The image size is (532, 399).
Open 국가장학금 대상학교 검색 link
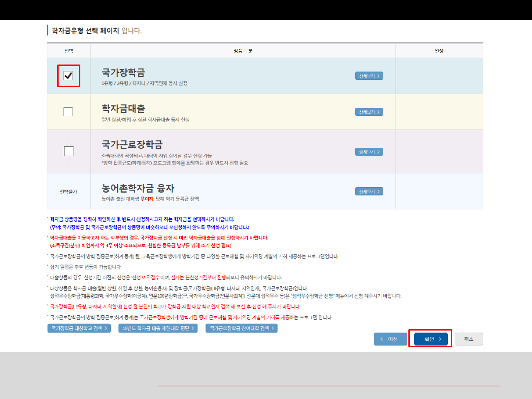tap(79, 328)
